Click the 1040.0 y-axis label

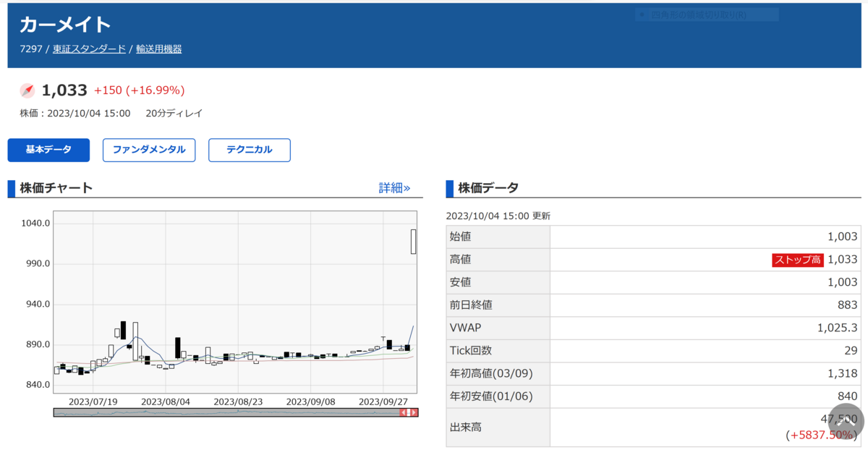click(35, 223)
